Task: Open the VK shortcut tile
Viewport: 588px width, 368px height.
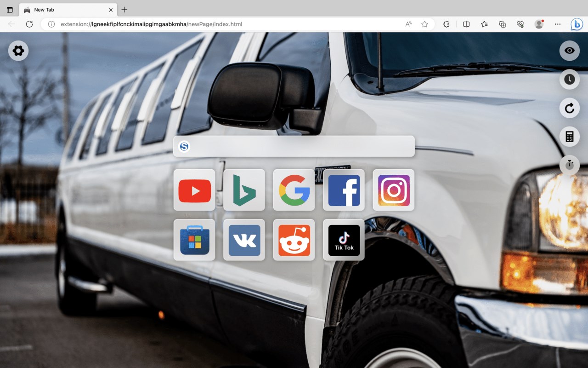Action: [244, 240]
